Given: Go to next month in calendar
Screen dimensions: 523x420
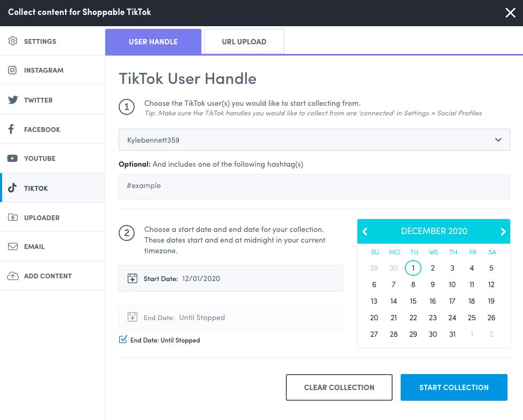Looking at the screenshot, I should [x=503, y=231].
